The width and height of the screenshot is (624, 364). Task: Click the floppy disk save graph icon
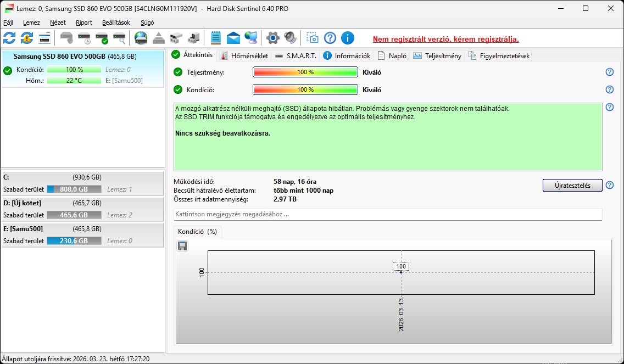tap(182, 247)
